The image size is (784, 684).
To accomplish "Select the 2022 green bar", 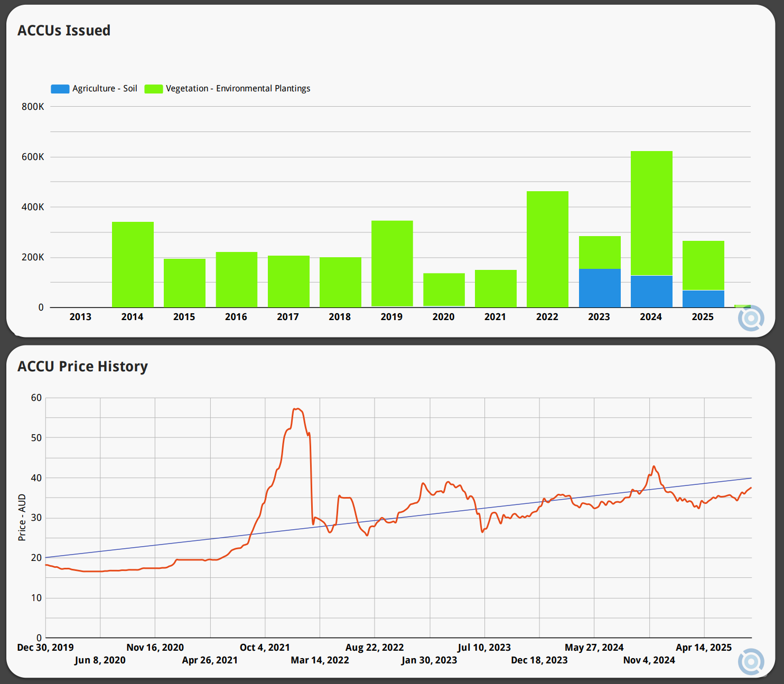I will (547, 249).
